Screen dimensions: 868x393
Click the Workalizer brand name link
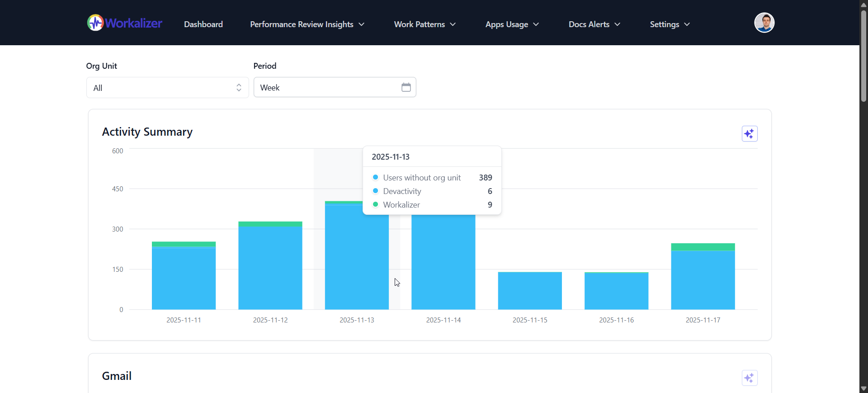pos(134,23)
